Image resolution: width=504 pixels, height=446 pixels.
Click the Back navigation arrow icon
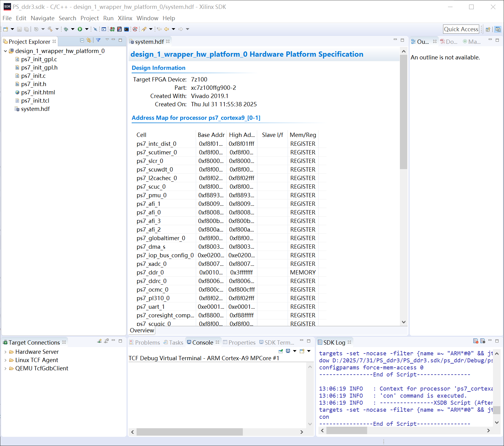(167, 29)
